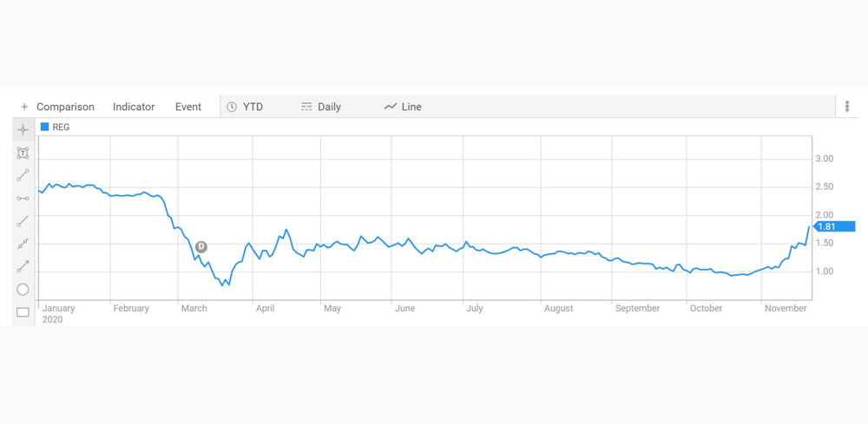Click the plus icon to add comparison
The height and width of the screenshot is (424, 868).
tap(23, 107)
